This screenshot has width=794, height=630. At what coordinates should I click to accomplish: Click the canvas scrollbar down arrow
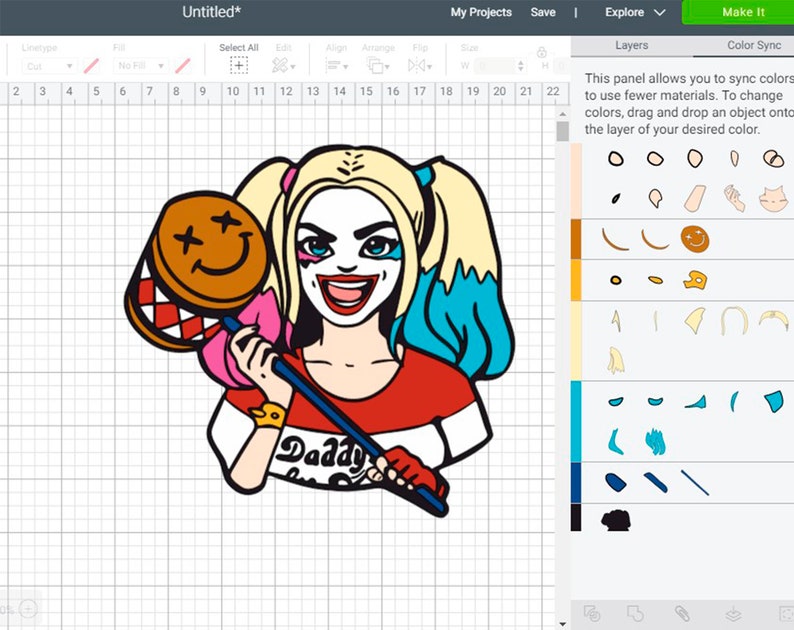[x=563, y=624]
